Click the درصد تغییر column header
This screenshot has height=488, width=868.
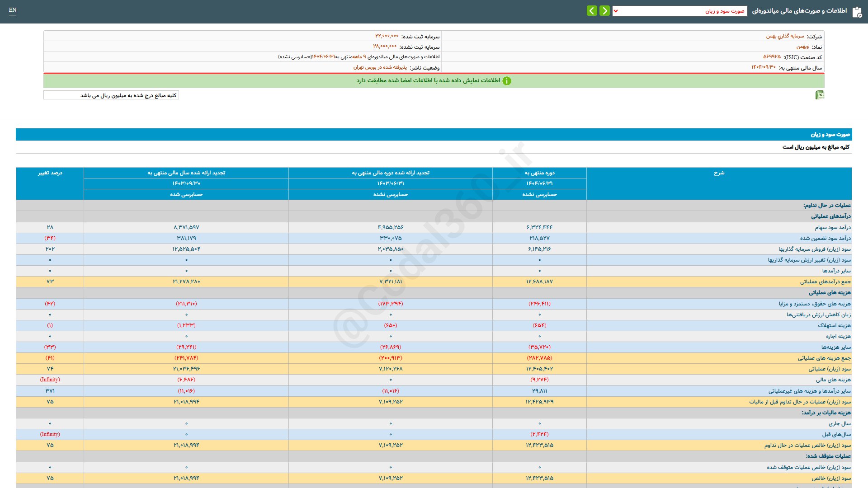coord(50,173)
